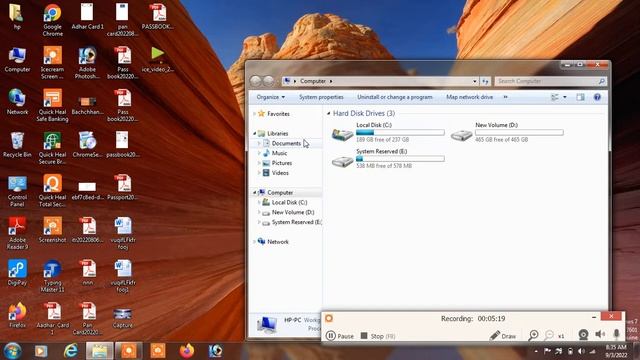Open the DigiPay desktop shortcut
Image resolution: width=640 pixels, height=360 pixels.
[x=17, y=272]
